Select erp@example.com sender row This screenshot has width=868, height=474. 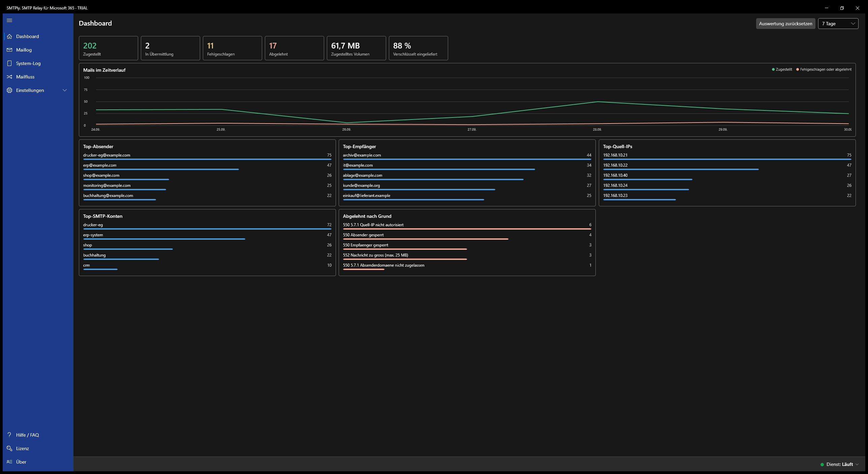[207, 167]
